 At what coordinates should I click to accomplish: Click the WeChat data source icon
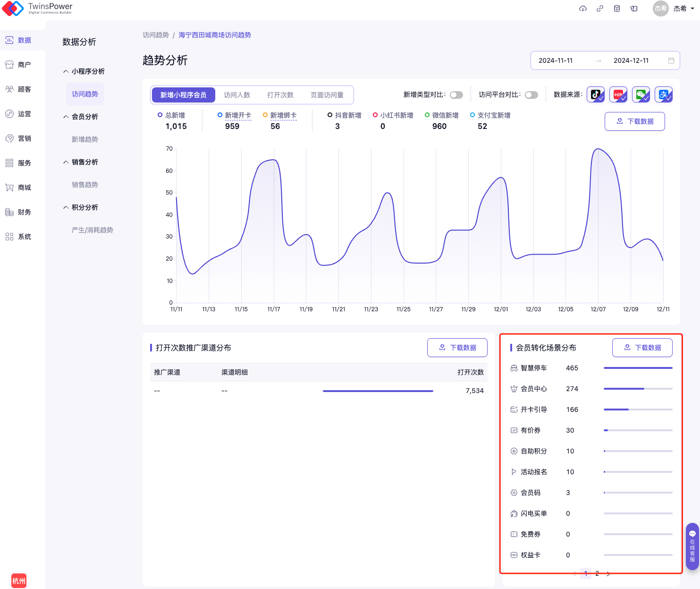click(641, 94)
